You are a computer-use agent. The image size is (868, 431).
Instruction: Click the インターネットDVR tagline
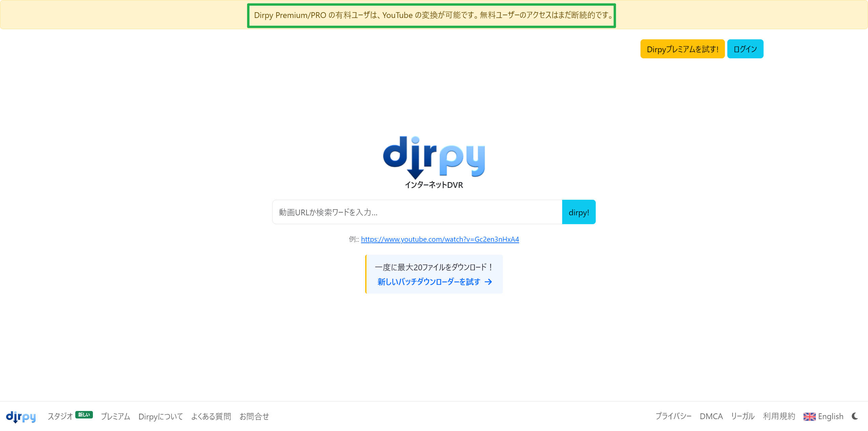[434, 185]
